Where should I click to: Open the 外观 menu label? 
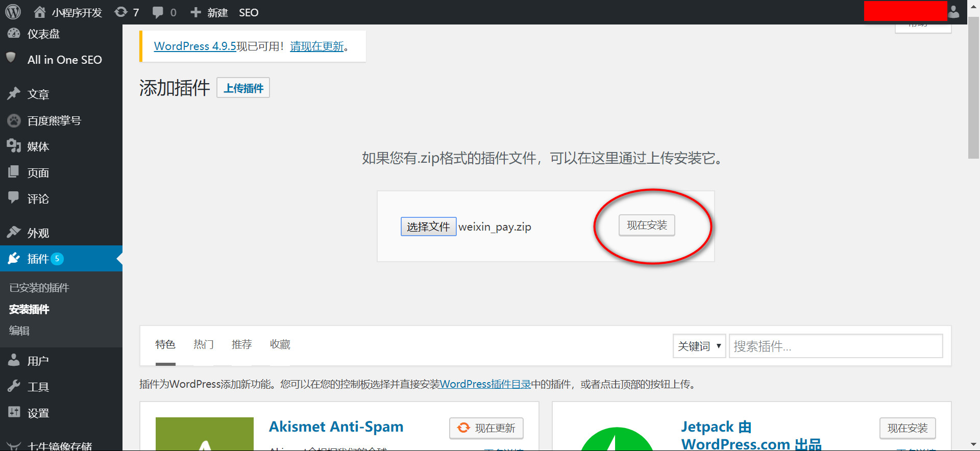point(38,233)
